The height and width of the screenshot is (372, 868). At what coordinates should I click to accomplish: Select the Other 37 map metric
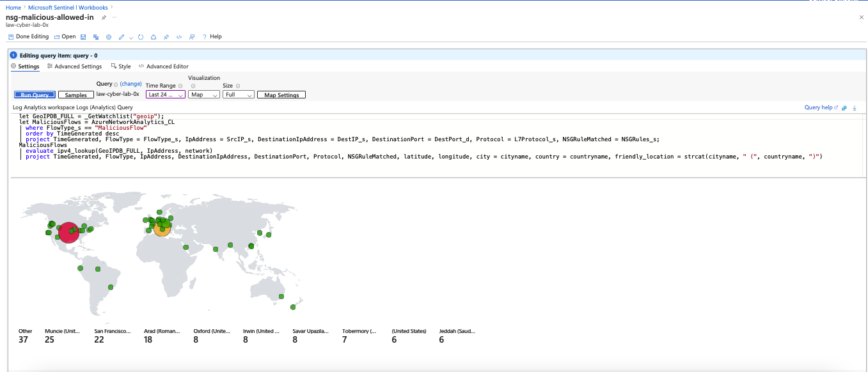click(x=24, y=336)
